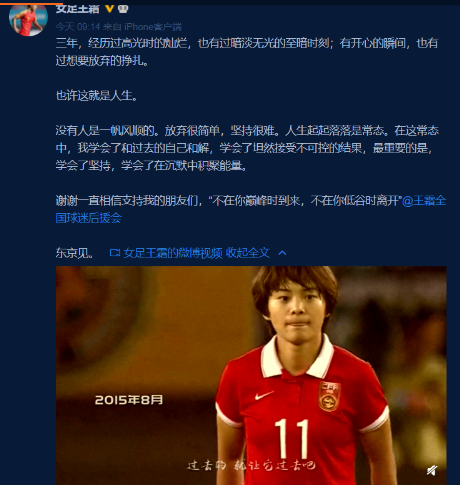Play the video showing the number 11 jersey
The height and width of the screenshot is (485, 460).
click(x=251, y=375)
